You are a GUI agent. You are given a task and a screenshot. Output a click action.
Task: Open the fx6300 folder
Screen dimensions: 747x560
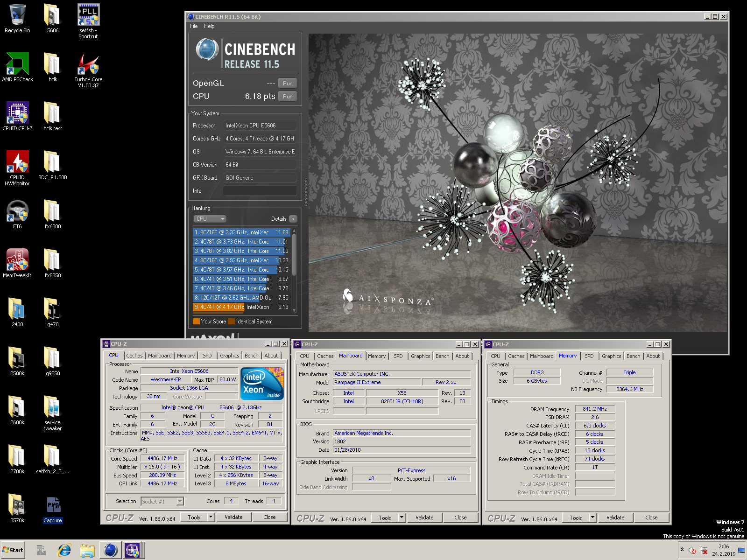[x=52, y=214]
